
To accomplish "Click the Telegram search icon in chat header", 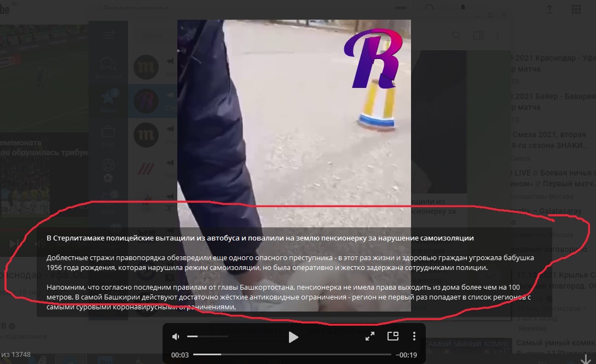I will pyautogui.click(x=456, y=36).
